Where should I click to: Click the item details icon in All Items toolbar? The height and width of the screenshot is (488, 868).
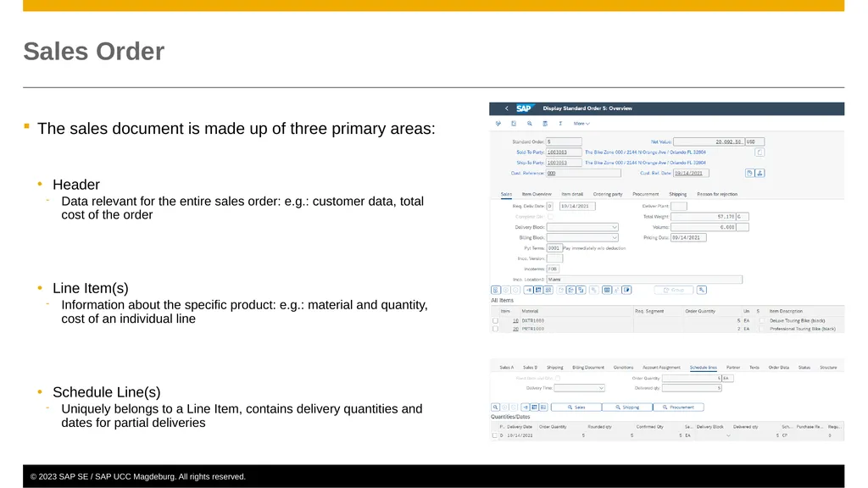[x=496, y=290]
